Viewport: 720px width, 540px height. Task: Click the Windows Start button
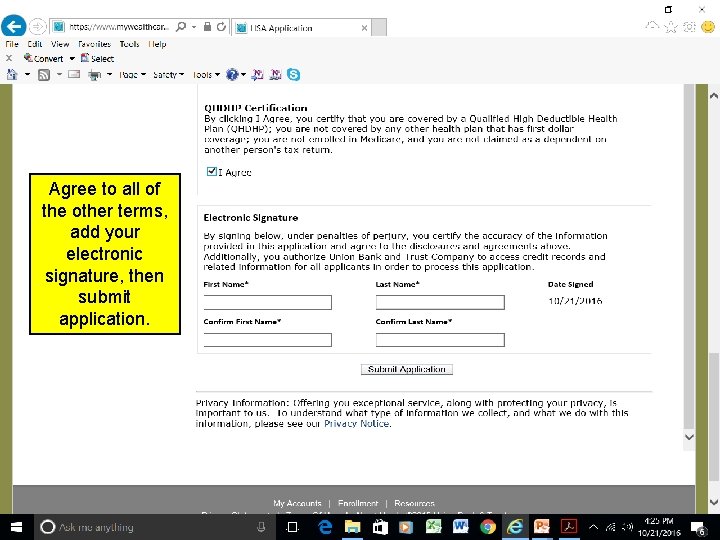coord(16,527)
